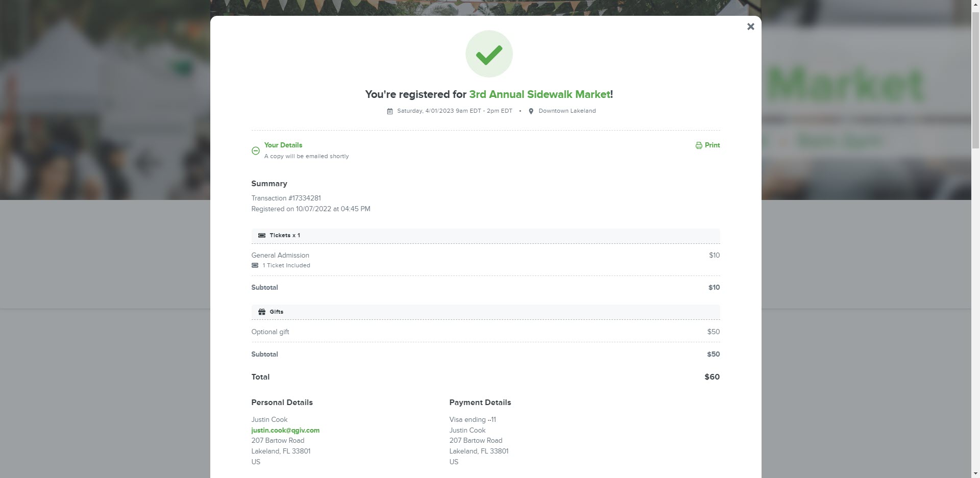Print the registration receipt
Image resolution: width=980 pixels, height=478 pixels.
point(707,145)
